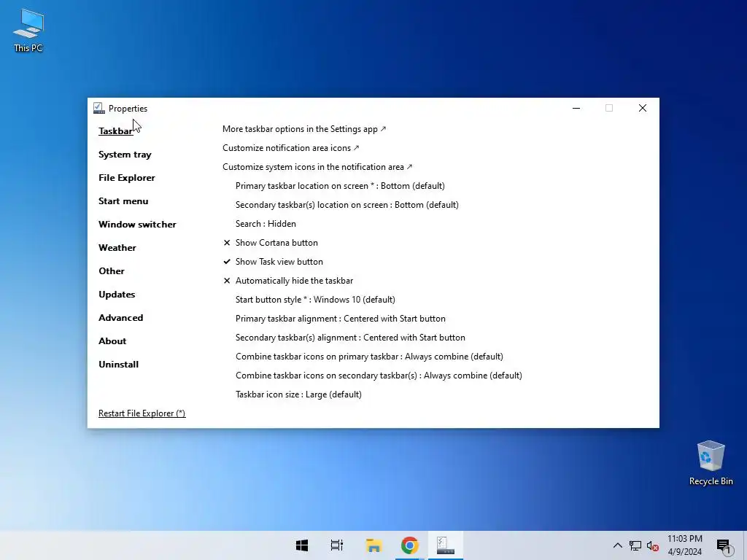Viewport: 747px width, 560px height.
Task: Open the clock and date flyout
Action: (x=684, y=545)
